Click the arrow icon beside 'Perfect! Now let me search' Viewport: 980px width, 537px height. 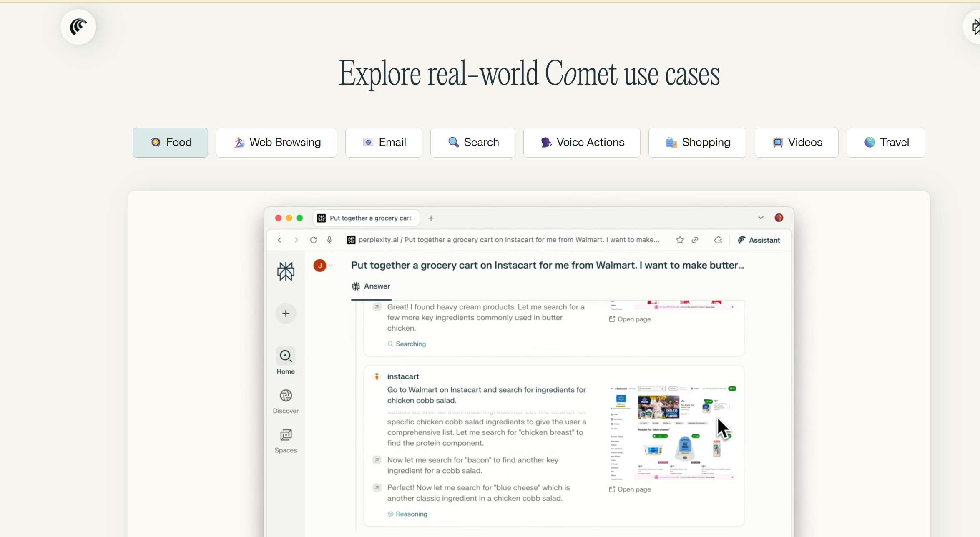[377, 487]
